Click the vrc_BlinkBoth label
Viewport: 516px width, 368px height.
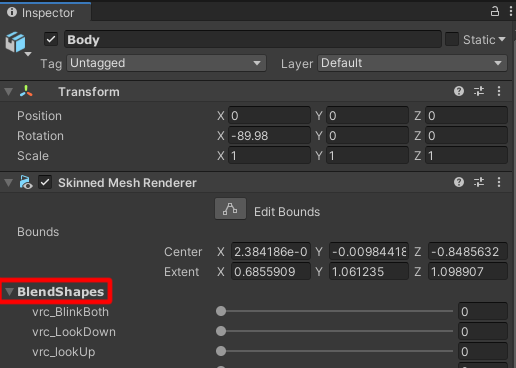coord(70,312)
